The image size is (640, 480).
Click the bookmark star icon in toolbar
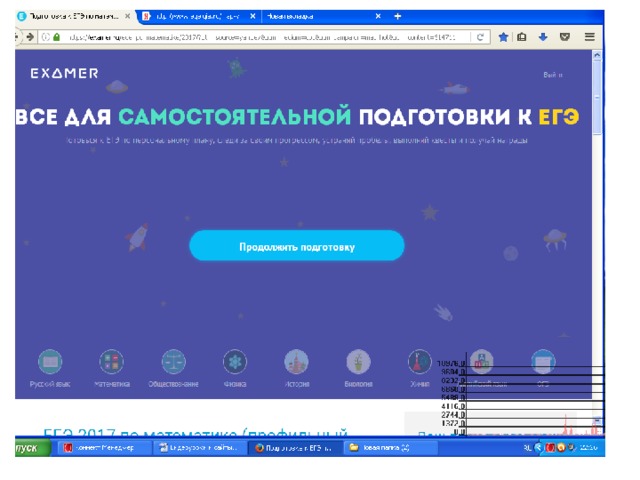point(503,37)
